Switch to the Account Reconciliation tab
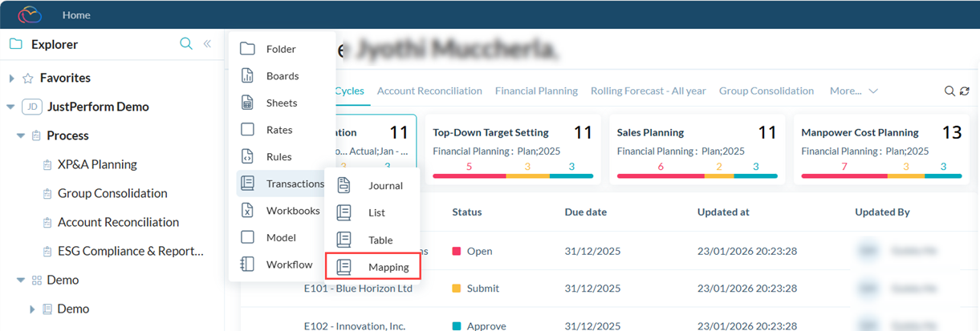Viewport: 980px width, 331px height. tap(429, 91)
